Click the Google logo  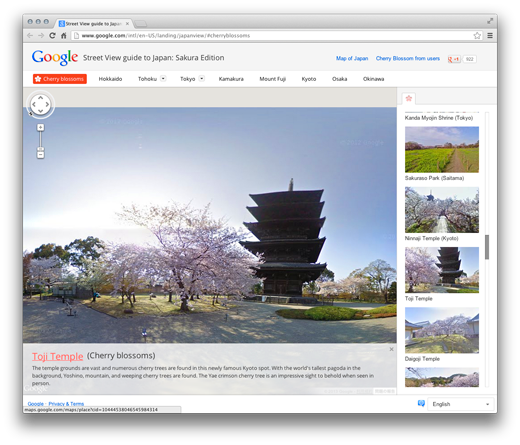[x=55, y=57]
